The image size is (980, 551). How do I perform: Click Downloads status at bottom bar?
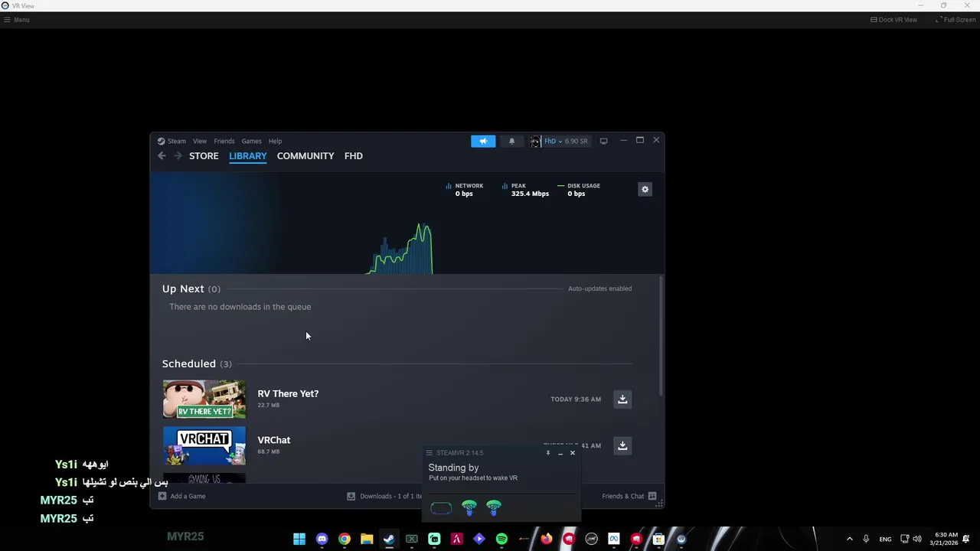click(x=384, y=496)
